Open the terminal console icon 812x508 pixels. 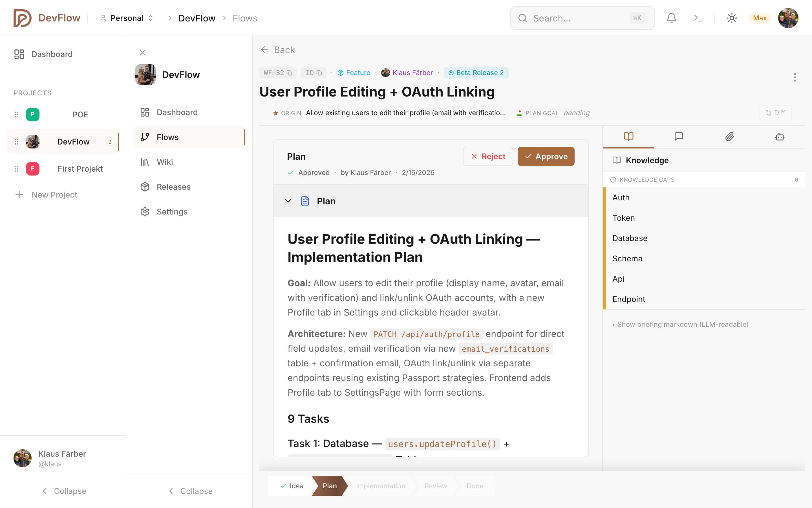[698, 18]
